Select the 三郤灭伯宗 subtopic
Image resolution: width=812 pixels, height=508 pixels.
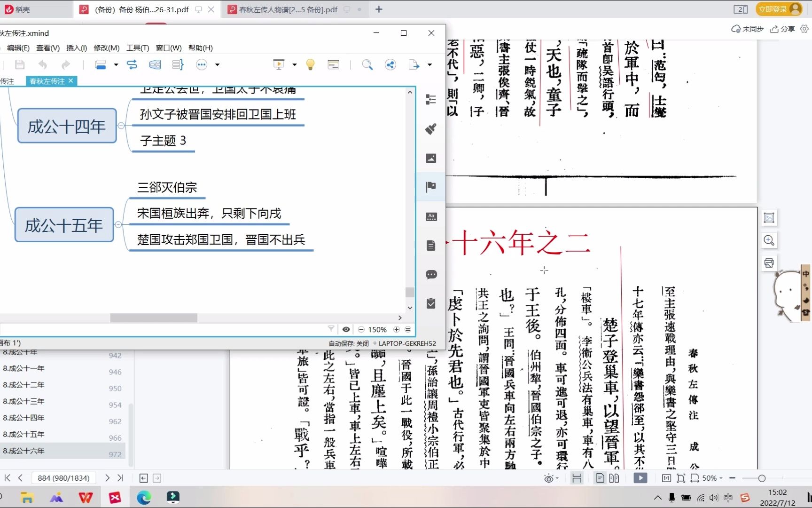tap(167, 187)
